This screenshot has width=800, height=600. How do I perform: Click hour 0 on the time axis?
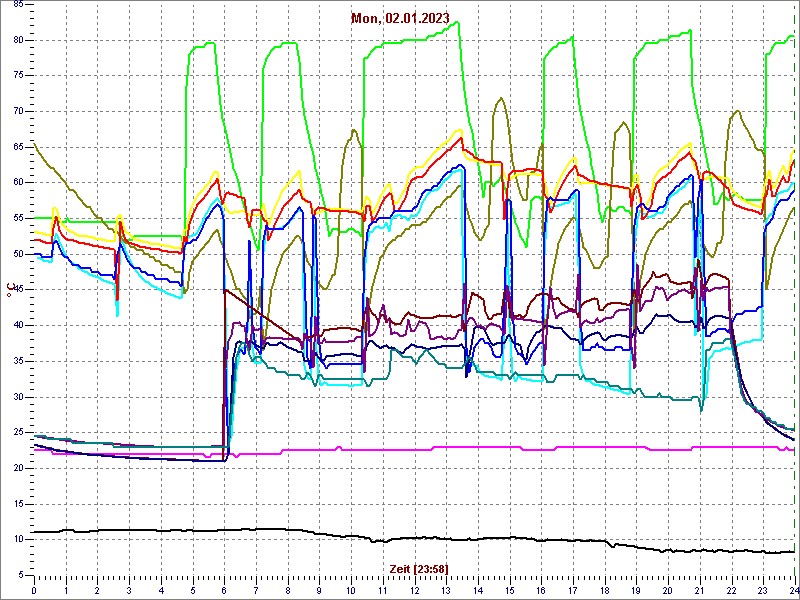pyautogui.click(x=34, y=590)
